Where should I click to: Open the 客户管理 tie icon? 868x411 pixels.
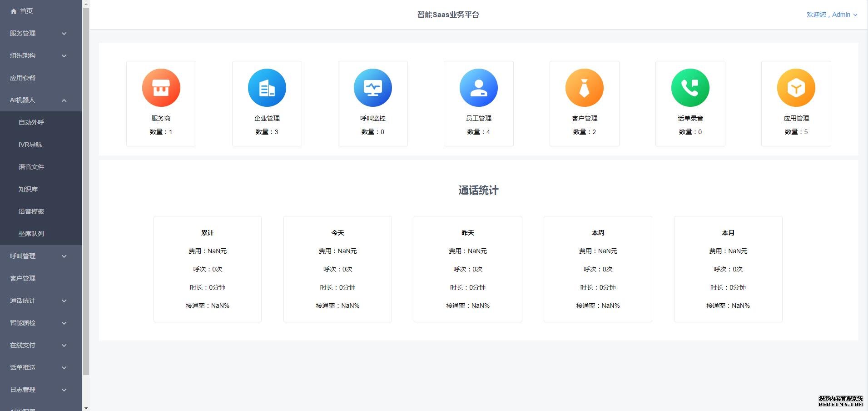point(584,88)
